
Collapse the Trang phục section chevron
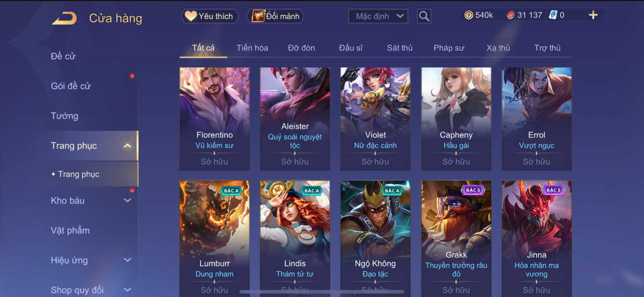click(127, 146)
